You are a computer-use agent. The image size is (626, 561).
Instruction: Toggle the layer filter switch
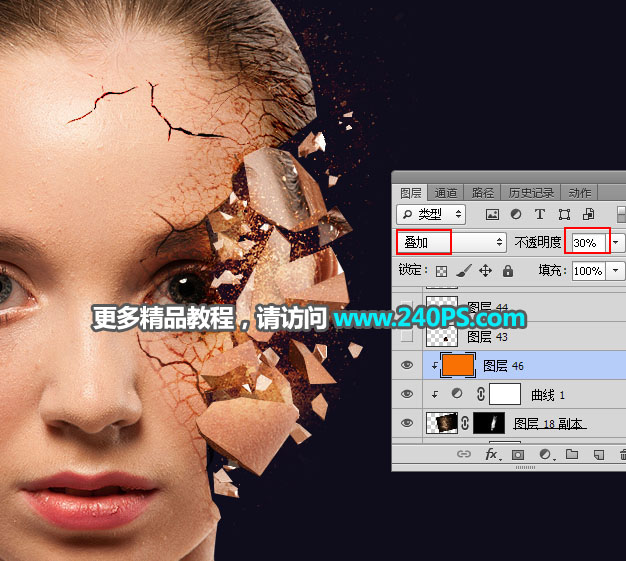(621, 214)
